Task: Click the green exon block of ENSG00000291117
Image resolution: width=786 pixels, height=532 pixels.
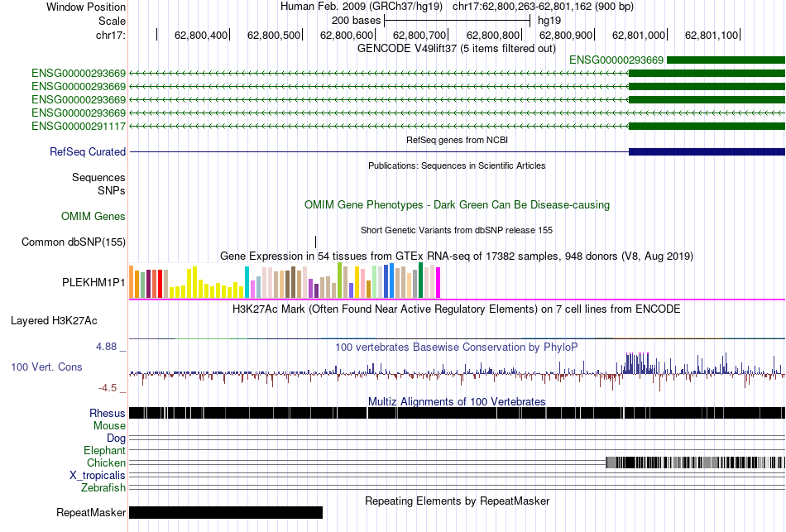Action: [707, 127]
